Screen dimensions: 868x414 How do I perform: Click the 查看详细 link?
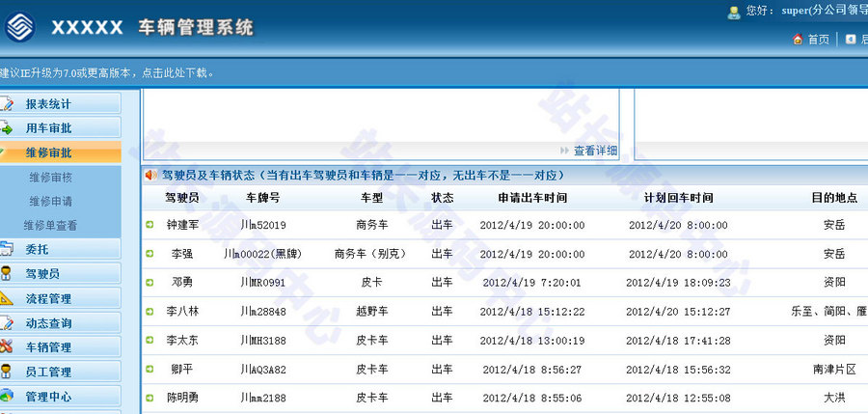click(x=594, y=151)
